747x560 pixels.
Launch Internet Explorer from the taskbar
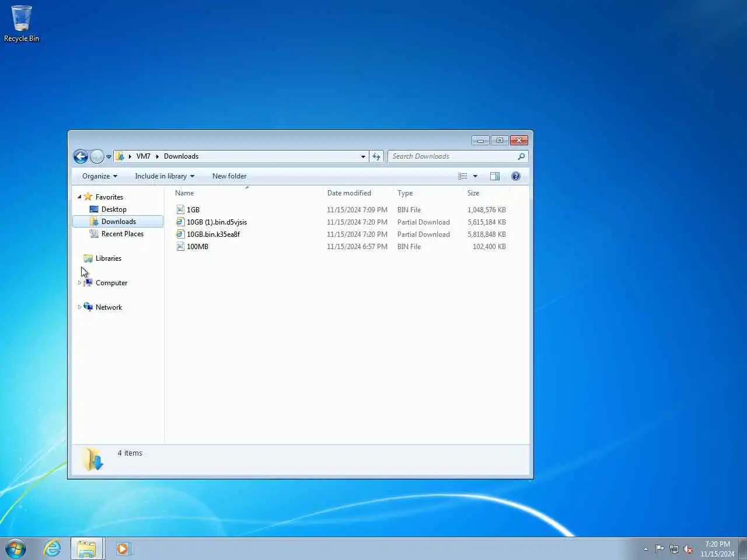[52, 548]
